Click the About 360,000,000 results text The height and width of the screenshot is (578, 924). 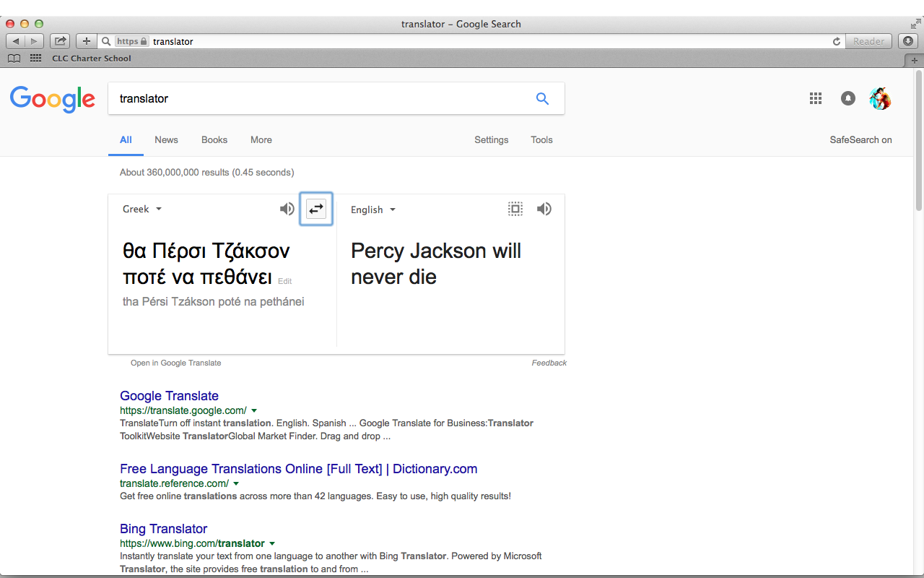pos(206,173)
